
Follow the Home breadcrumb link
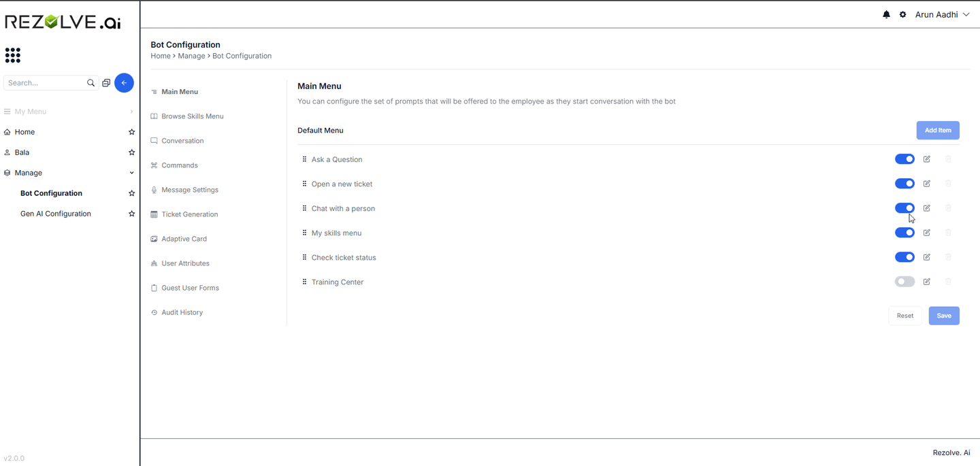tap(161, 56)
